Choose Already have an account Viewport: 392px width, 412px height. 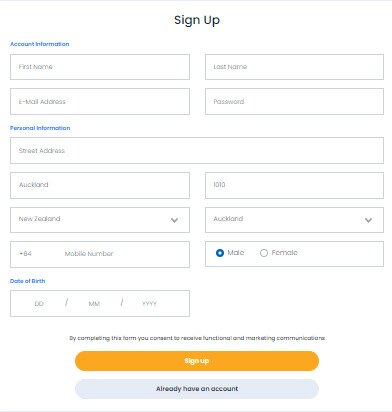coord(197,389)
